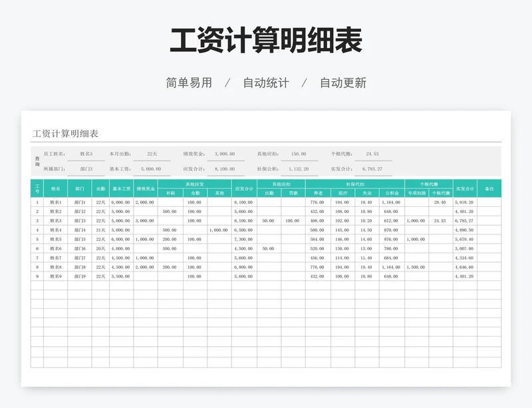The image size is (532, 408).
Task: Click the 绩效奖金 column header
Action: coord(146,188)
